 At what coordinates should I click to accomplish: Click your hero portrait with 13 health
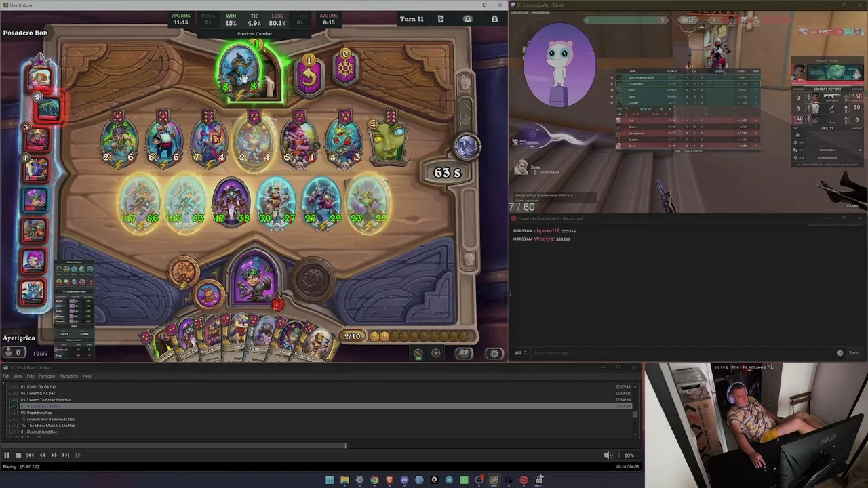click(256, 278)
